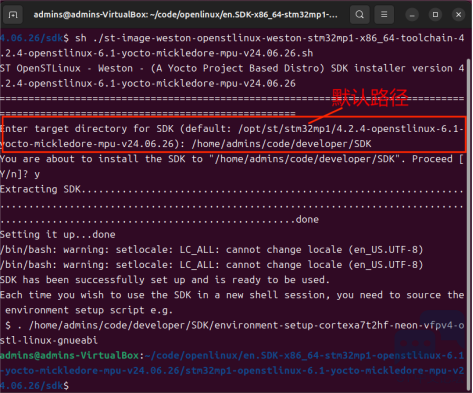
Task: Click 'SDK has been successfully set up' line
Action: (x=165, y=280)
